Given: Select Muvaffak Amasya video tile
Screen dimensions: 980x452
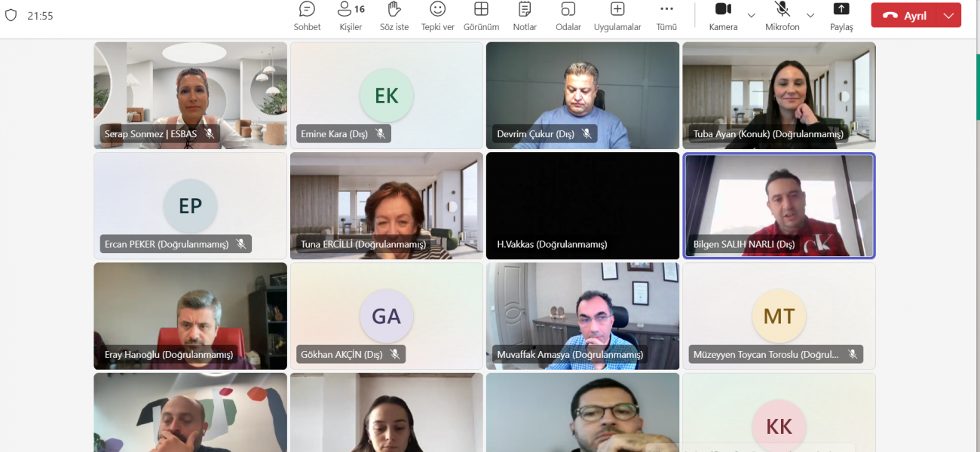Looking at the screenshot, I should pyautogui.click(x=583, y=316).
